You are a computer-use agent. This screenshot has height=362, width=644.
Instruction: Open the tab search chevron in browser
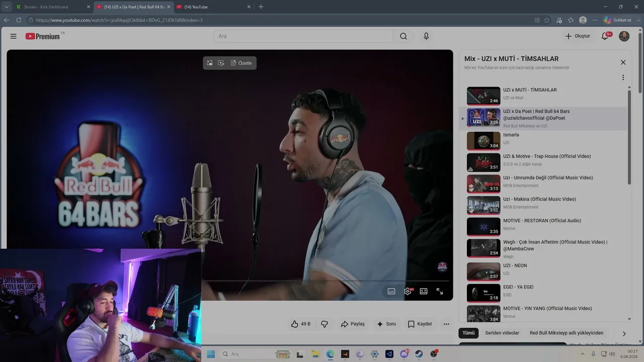point(7,7)
